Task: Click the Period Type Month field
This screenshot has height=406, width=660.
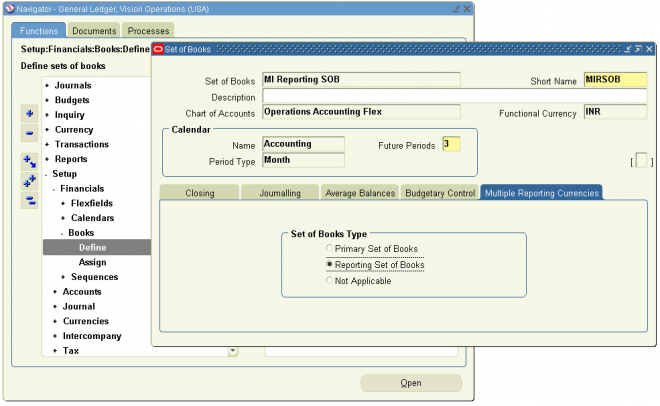Action: pyautogui.click(x=303, y=160)
